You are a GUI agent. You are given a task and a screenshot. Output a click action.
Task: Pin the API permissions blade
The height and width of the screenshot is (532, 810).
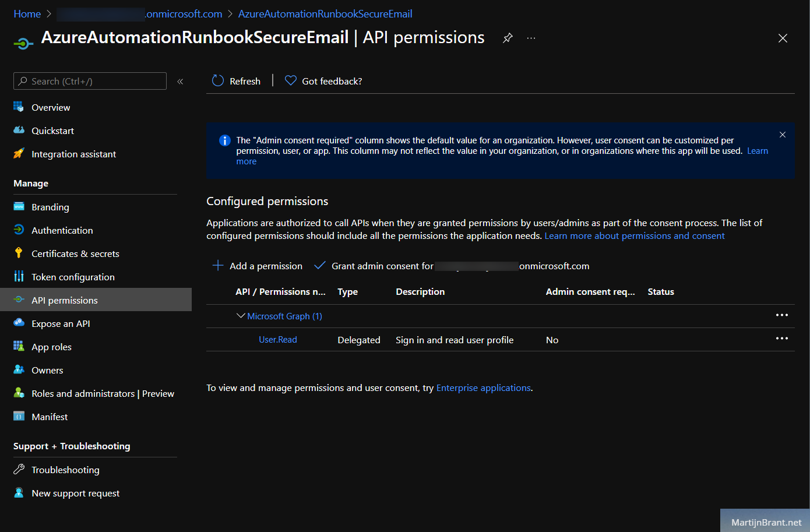pyautogui.click(x=508, y=38)
